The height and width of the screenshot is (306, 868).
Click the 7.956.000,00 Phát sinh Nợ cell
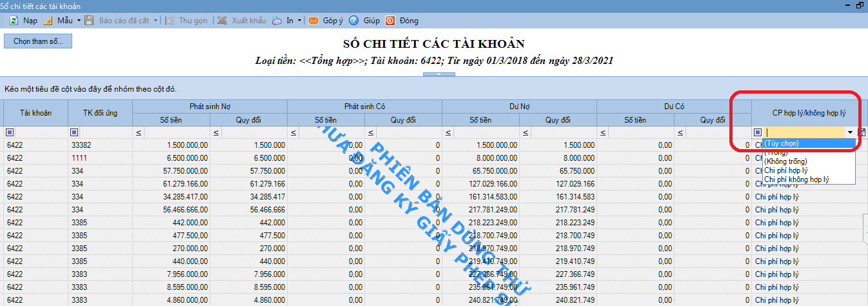point(171,274)
